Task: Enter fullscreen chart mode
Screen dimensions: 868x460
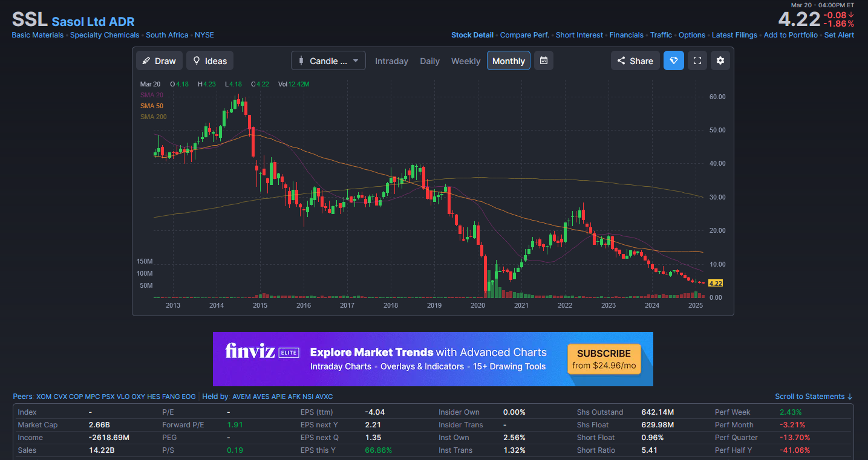Action: click(697, 60)
